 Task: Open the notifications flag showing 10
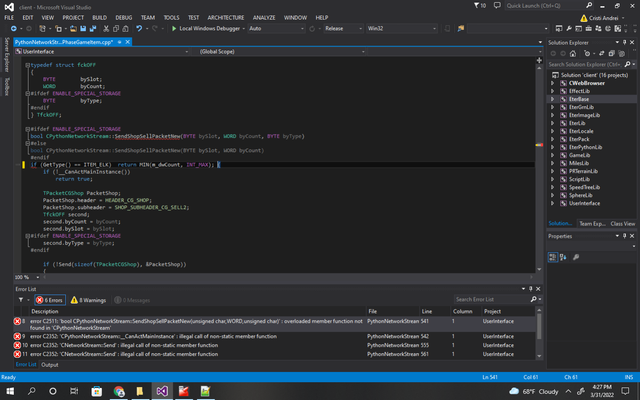[480, 6]
